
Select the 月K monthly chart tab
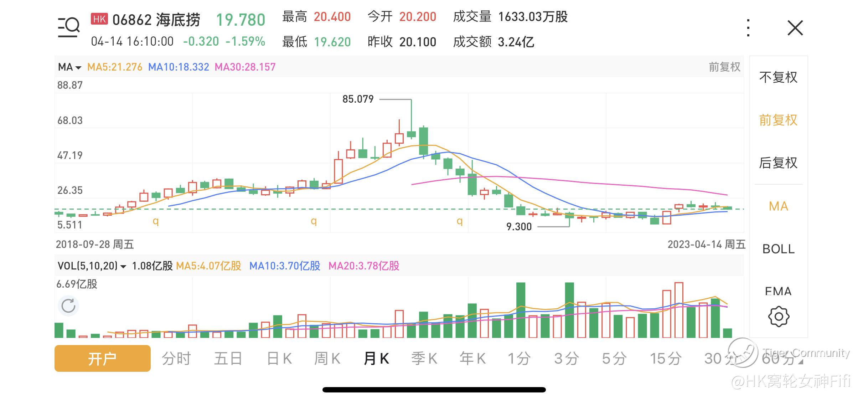(376, 359)
